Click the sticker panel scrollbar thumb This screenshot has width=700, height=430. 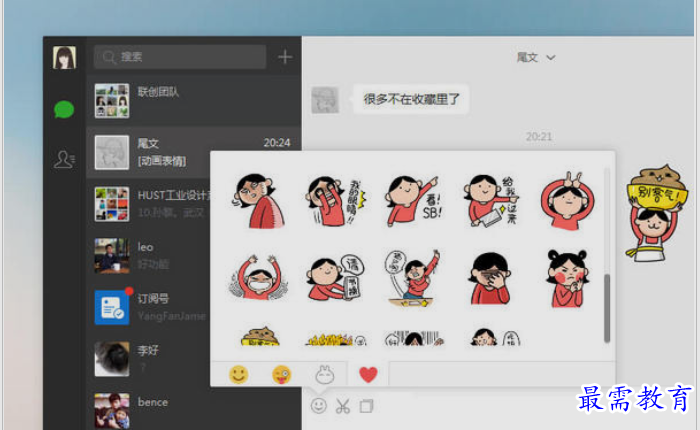point(607,308)
